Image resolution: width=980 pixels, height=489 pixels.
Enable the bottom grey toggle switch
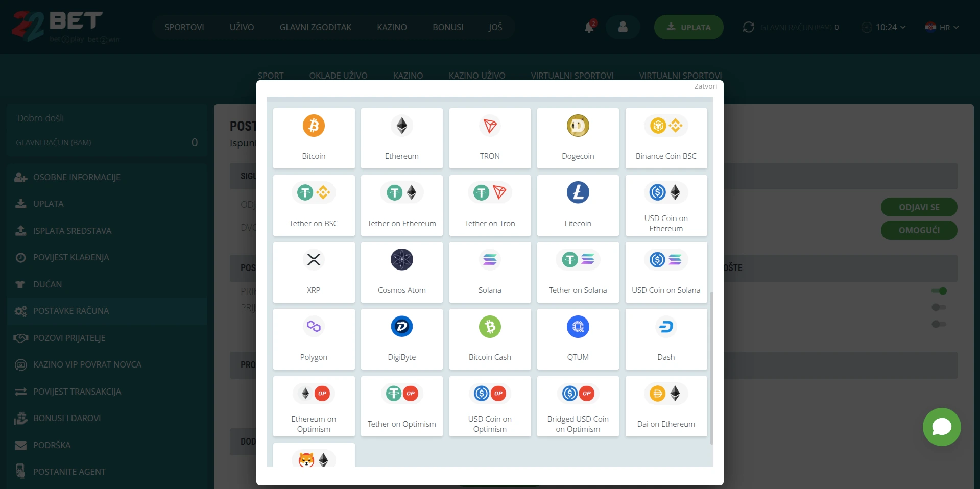pyautogui.click(x=939, y=324)
